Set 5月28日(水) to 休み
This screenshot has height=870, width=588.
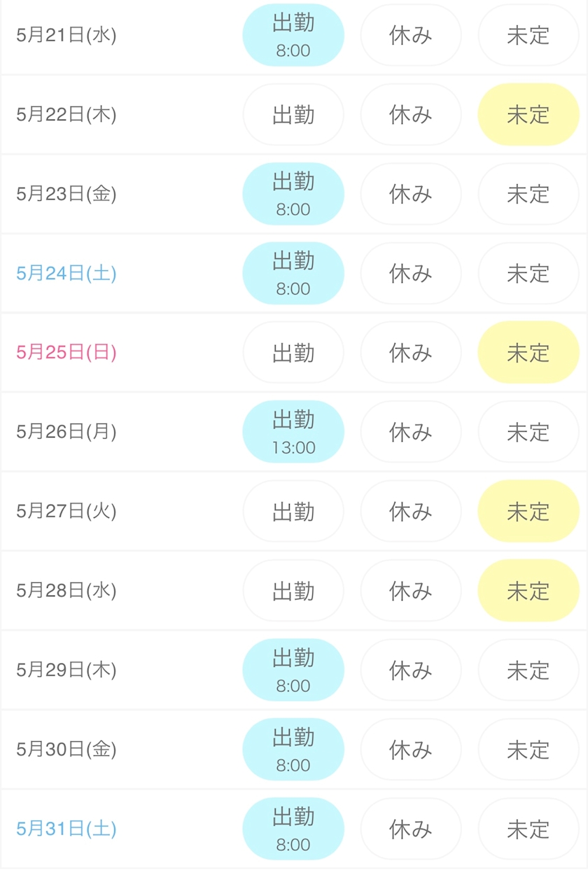(411, 591)
